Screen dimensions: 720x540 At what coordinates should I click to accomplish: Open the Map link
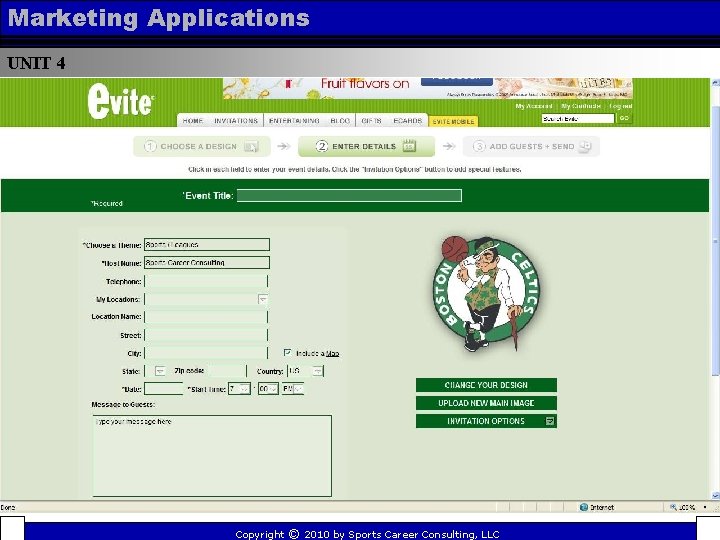(332, 354)
